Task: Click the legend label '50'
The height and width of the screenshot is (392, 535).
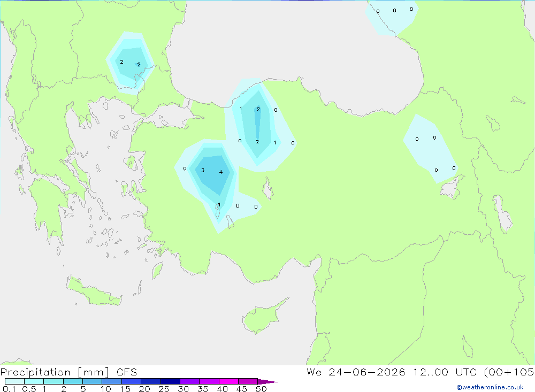Action: pyautogui.click(x=261, y=389)
